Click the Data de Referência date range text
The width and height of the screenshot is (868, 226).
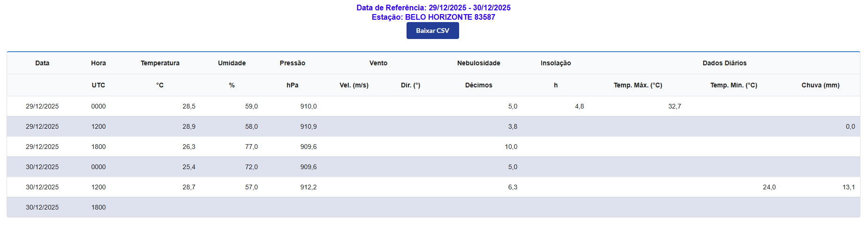433,8
